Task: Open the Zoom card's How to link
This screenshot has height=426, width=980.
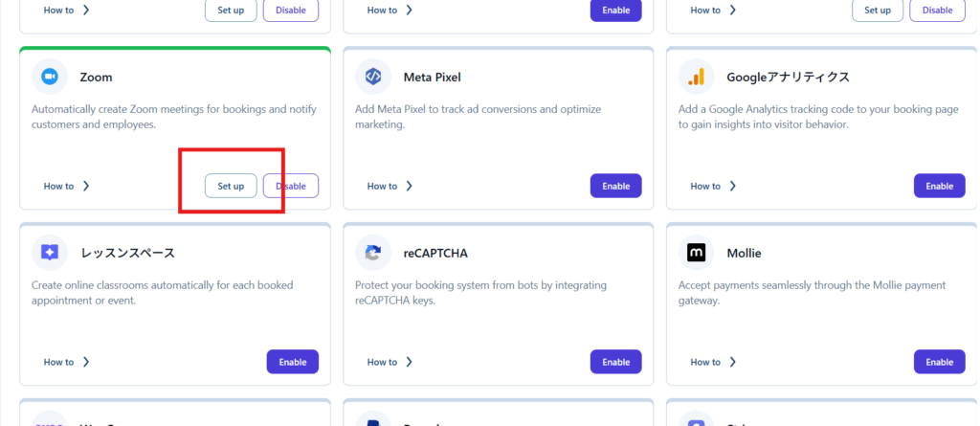Action: point(65,186)
